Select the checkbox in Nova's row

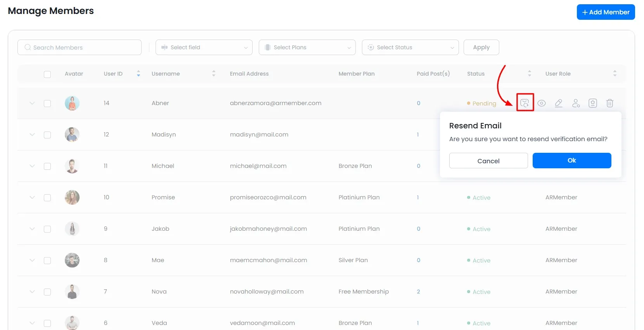[x=47, y=292]
